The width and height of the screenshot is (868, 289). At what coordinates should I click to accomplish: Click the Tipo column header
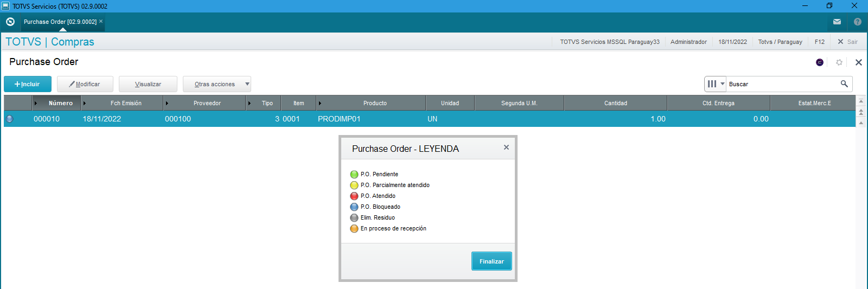click(x=263, y=103)
